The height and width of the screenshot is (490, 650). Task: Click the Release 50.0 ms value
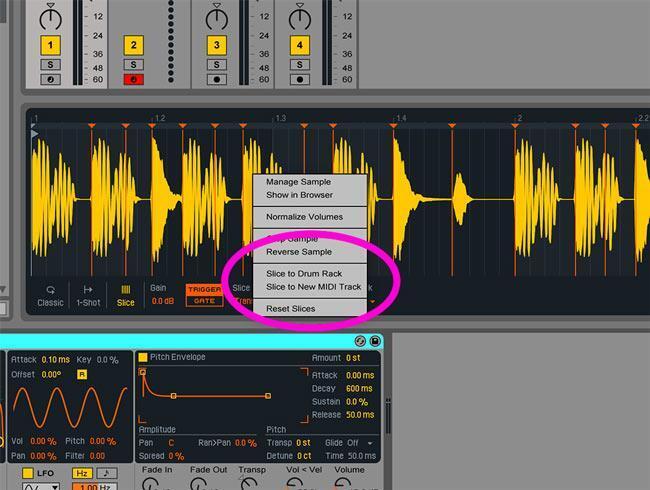(360, 415)
